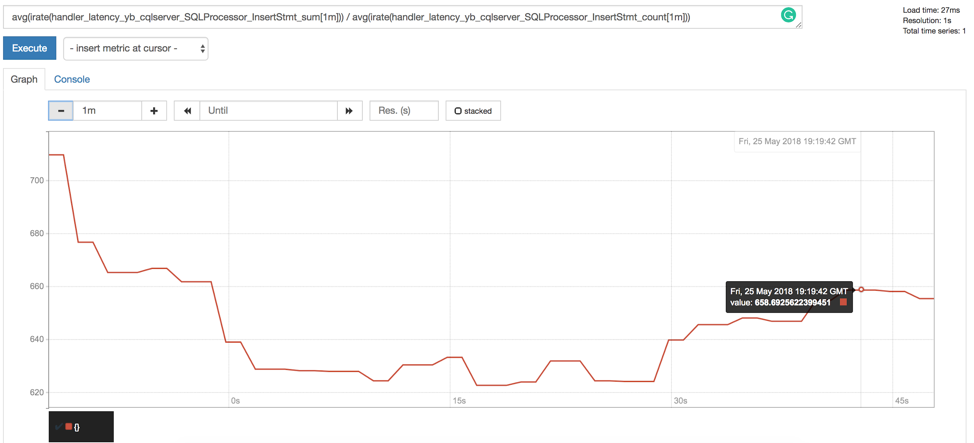Focus the 1m range input field
Image resolution: width=974 pixels, height=443 pixels.
tap(108, 111)
